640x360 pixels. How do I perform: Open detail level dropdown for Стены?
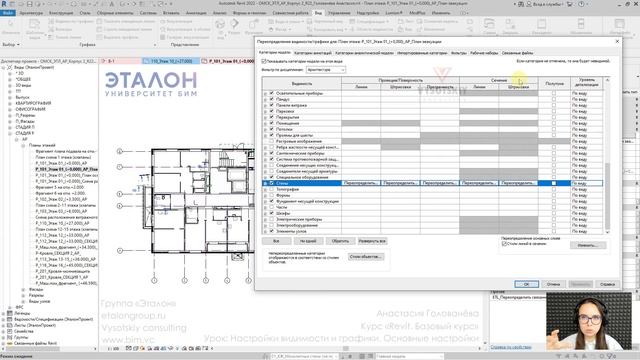(587, 183)
